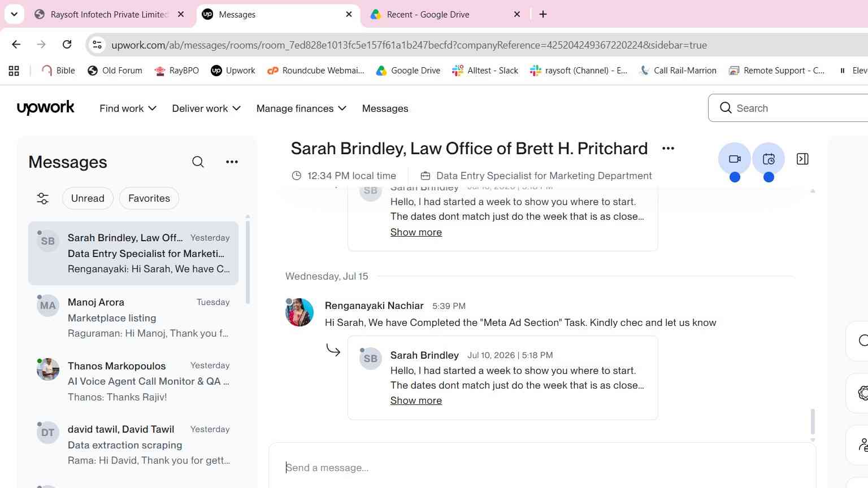The height and width of the screenshot is (488, 868).
Task: Expand the Manage finances dropdown
Action: click(x=301, y=108)
